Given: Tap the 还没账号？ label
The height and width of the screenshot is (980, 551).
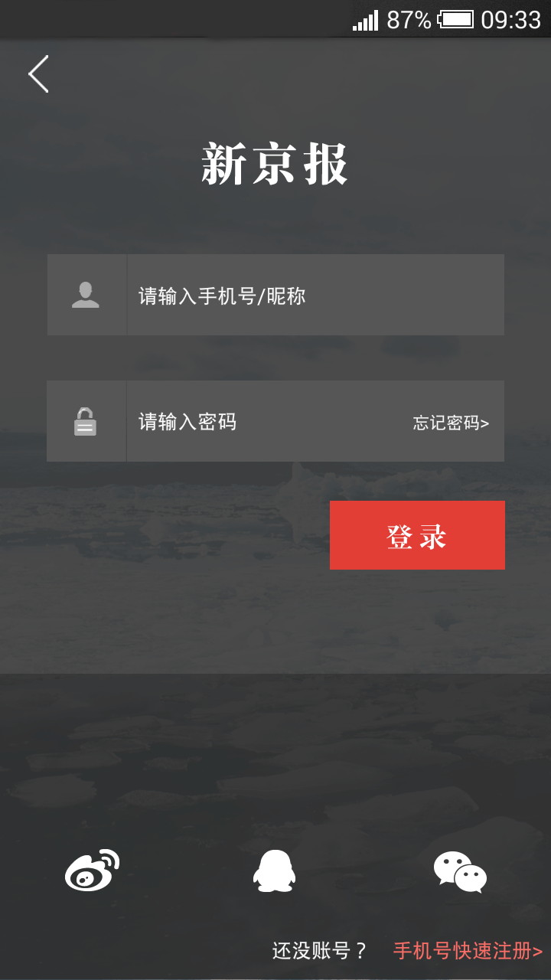Looking at the screenshot, I should coord(320,951).
